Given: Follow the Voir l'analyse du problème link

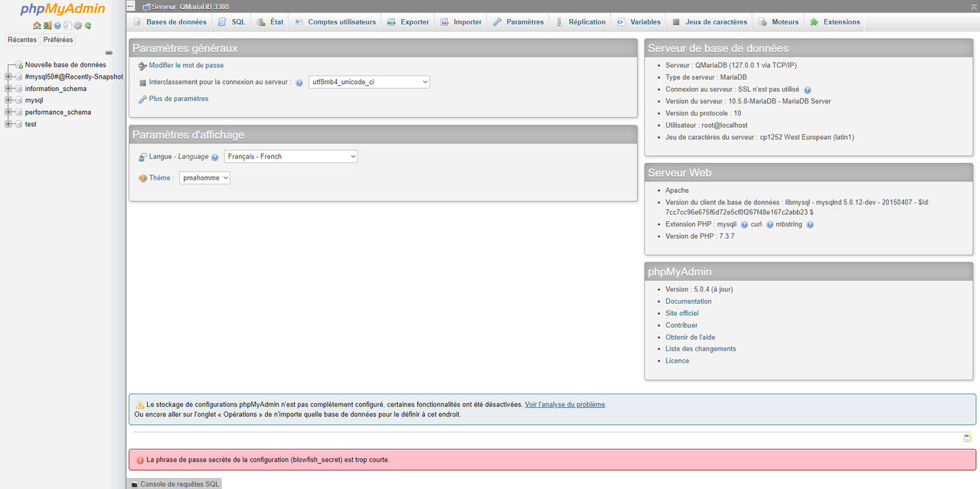Looking at the screenshot, I should pos(565,404).
